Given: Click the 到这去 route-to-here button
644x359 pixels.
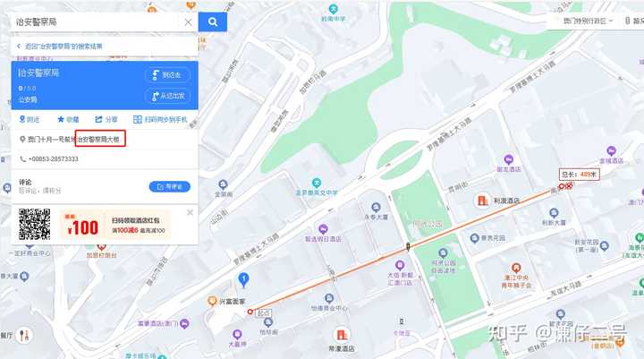Looking at the screenshot, I should (167, 75).
